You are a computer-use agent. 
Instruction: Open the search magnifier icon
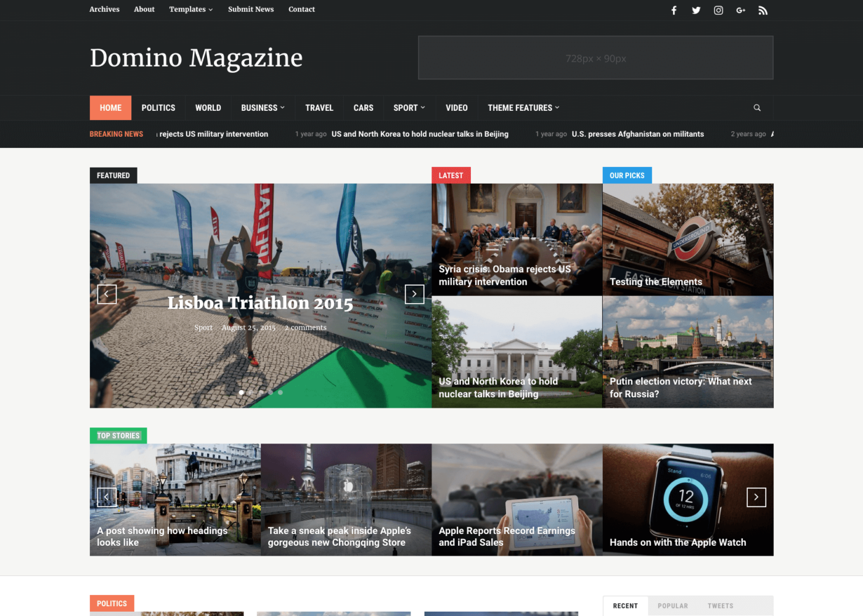point(756,107)
